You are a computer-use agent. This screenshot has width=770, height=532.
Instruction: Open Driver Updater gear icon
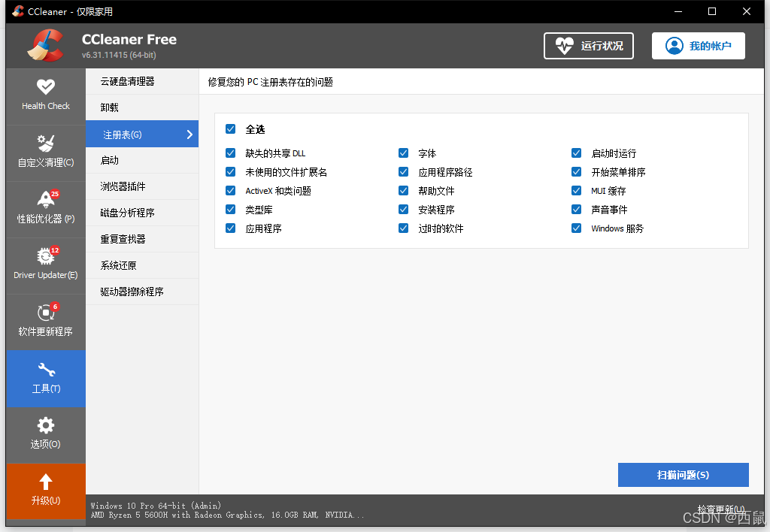pyautogui.click(x=46, y=256)
